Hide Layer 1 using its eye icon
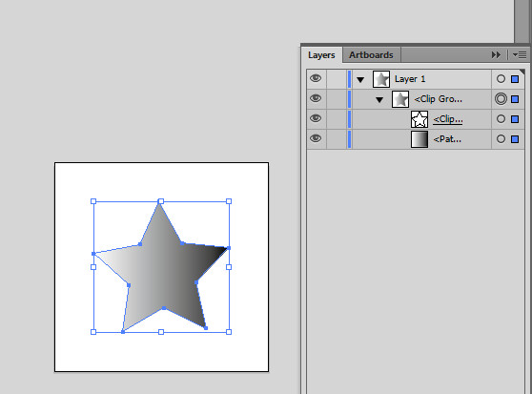The height and width of the screenshot is (394, 532). pyautogui.click(x=316, y=79)
